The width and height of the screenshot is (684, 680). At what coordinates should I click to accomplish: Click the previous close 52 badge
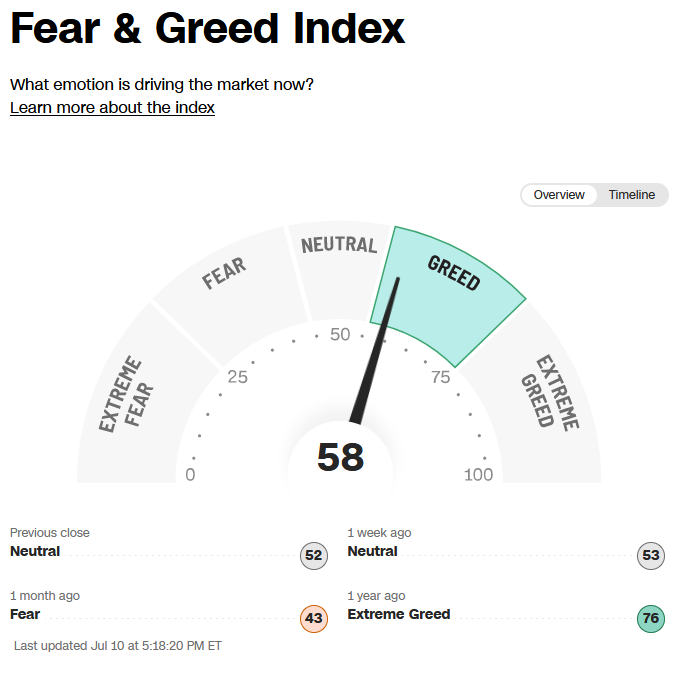coord(314,555)
